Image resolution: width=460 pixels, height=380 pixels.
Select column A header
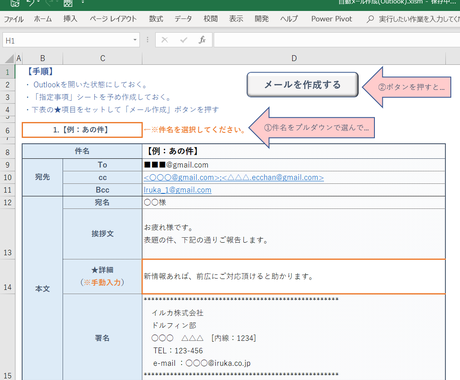pos(19,59)
